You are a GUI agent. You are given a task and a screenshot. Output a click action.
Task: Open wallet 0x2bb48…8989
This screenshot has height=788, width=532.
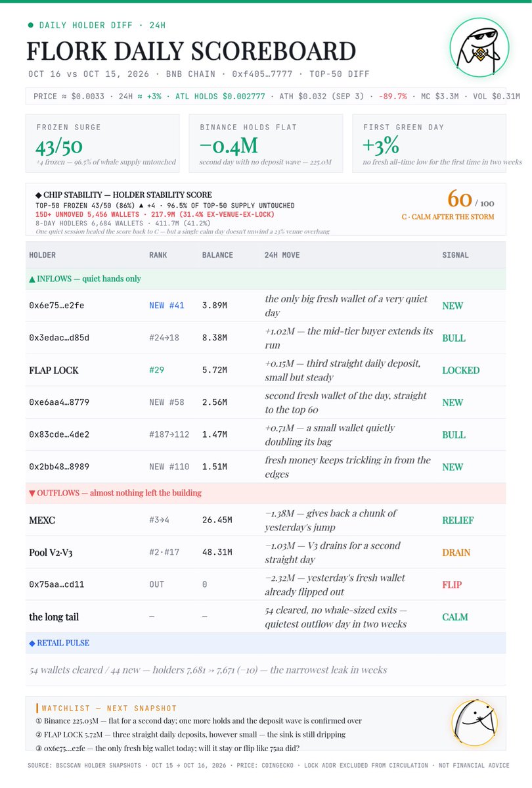[58, 467]
